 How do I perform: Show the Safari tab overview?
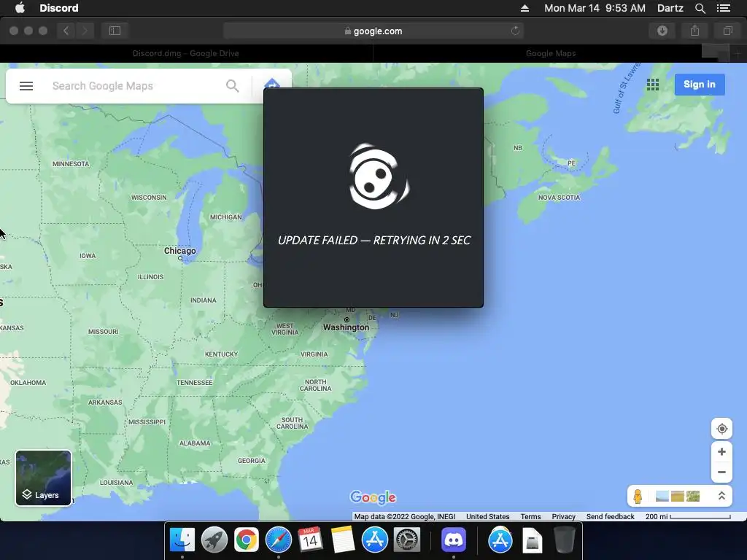pyautogui.click(x=727, y=31)
